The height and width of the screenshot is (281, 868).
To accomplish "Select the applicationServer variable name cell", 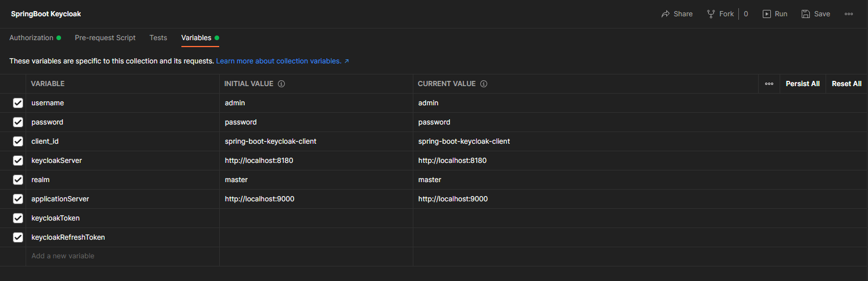I will (123, 199).
